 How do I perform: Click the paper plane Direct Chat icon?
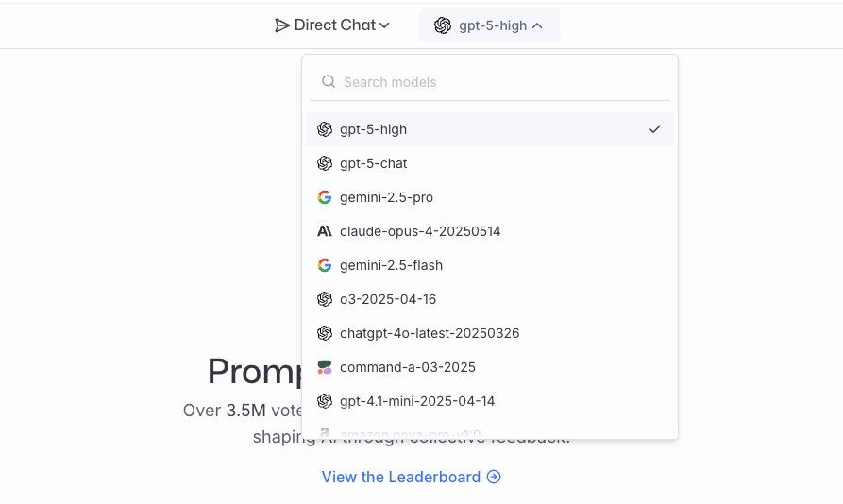[x=281, y=25]
